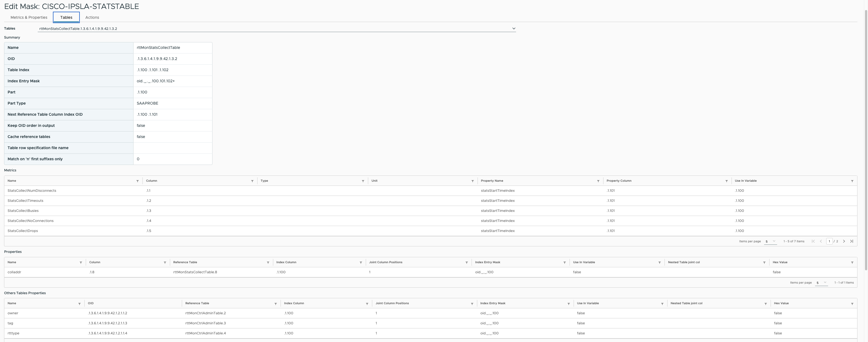Filter the Properties Name column

[x=81, y=262]
